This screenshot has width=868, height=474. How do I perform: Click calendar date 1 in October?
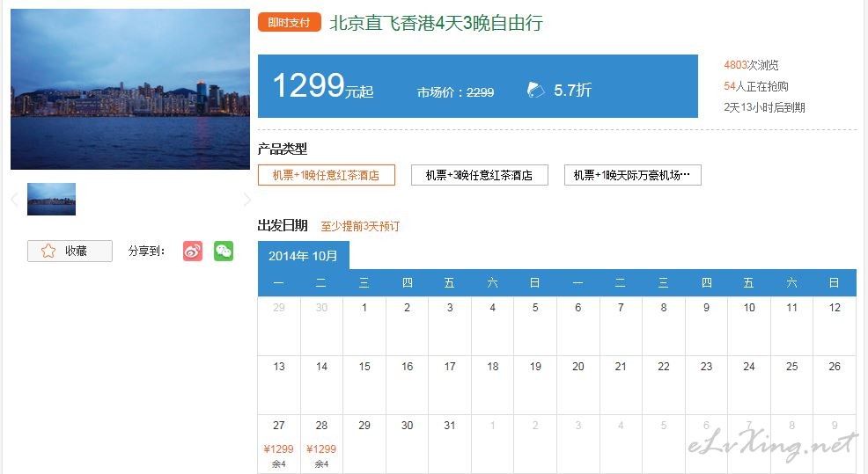tap(364, 326)
